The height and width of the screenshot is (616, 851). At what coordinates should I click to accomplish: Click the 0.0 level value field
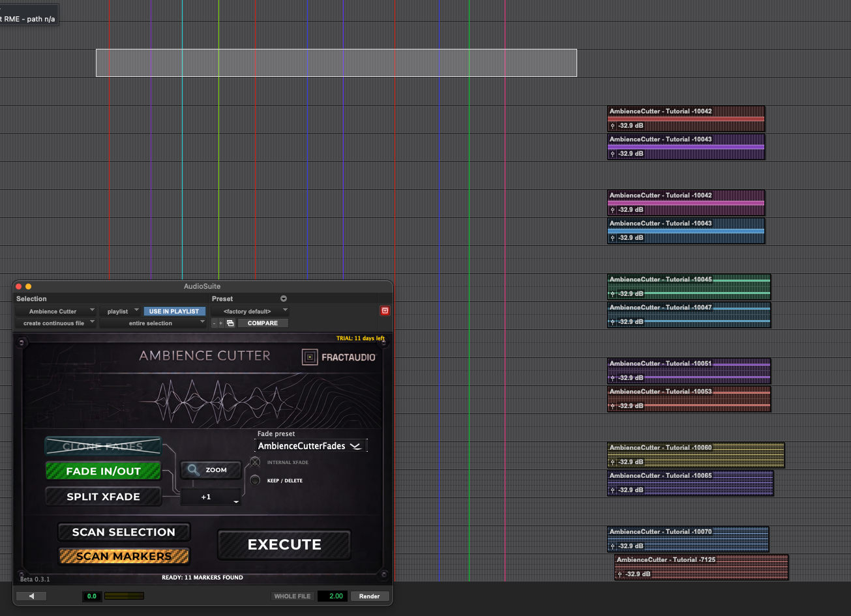click(x=92, y=596)
